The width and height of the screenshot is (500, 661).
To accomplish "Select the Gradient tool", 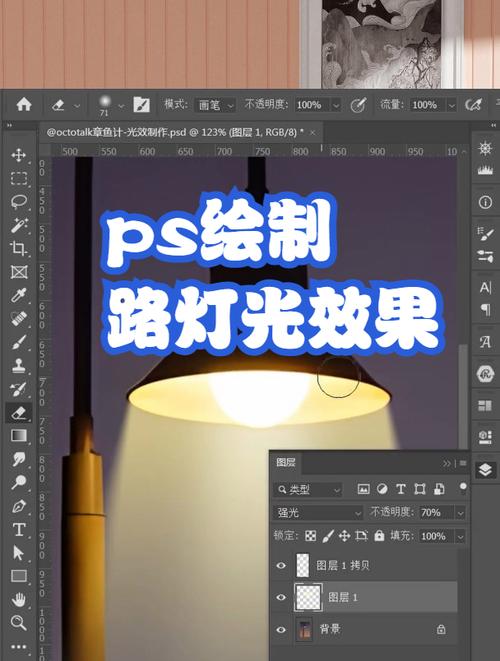I will pos(19,435).
